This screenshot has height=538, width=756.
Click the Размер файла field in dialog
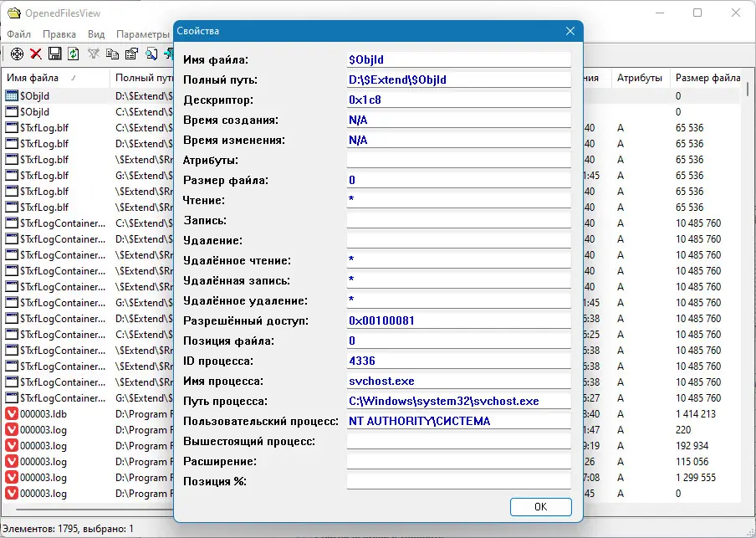[458, 180]
